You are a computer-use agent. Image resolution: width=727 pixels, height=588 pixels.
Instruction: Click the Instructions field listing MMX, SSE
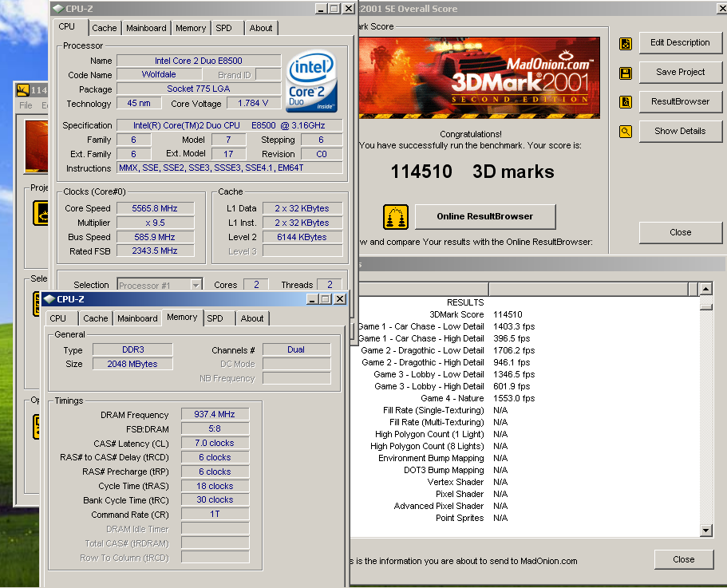[x=230, y=168]
